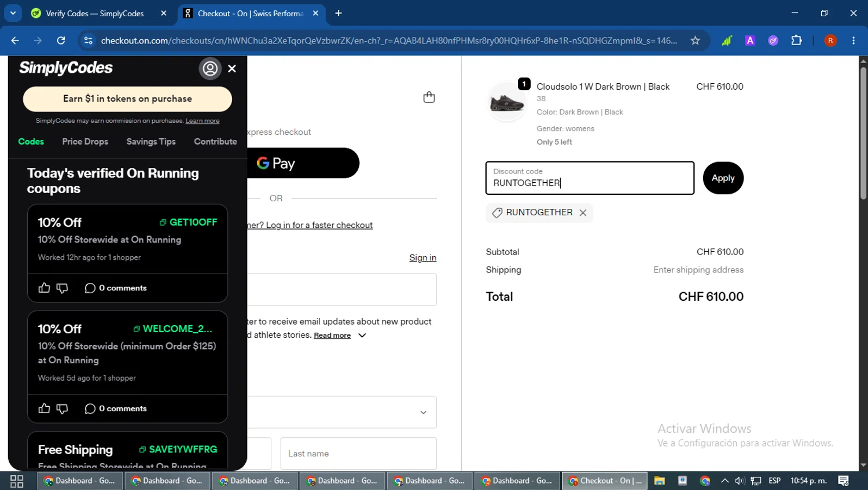
Task: Open the Chrome three-dot menu
Action: (x=854, y=40)
